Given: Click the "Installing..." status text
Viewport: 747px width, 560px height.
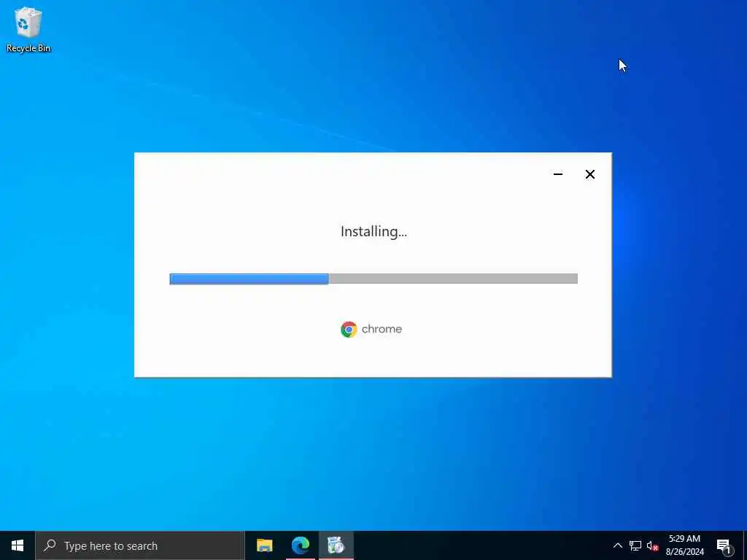Looking at the screenshot, I should (373, 231).
